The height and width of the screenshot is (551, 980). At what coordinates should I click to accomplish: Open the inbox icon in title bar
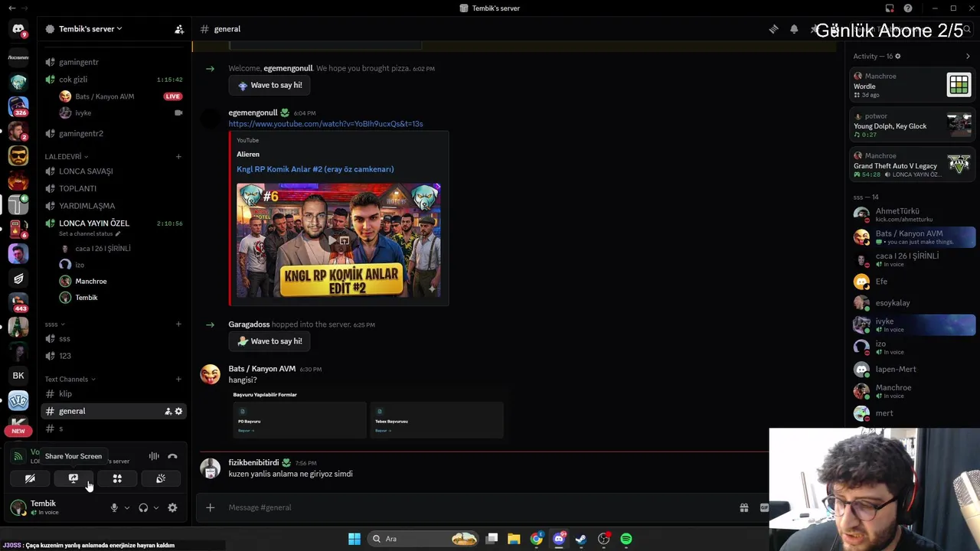890,8
